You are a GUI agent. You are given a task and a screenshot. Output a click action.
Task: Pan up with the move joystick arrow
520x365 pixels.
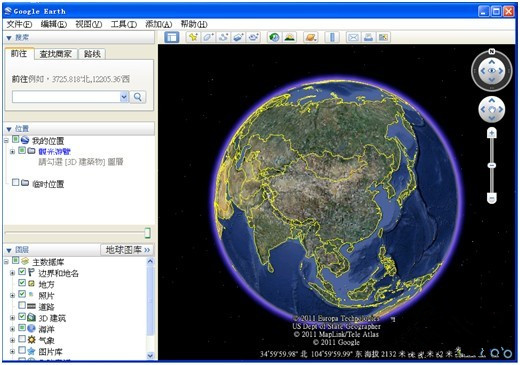click(492, 100)
